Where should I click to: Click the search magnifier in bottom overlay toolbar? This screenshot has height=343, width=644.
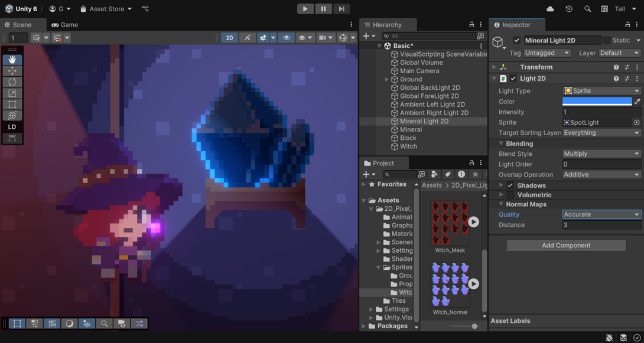point(105,324)
